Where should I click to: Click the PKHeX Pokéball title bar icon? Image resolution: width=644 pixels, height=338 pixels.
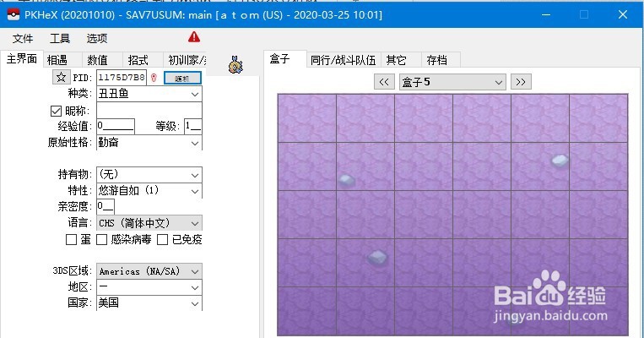[14, 15]
